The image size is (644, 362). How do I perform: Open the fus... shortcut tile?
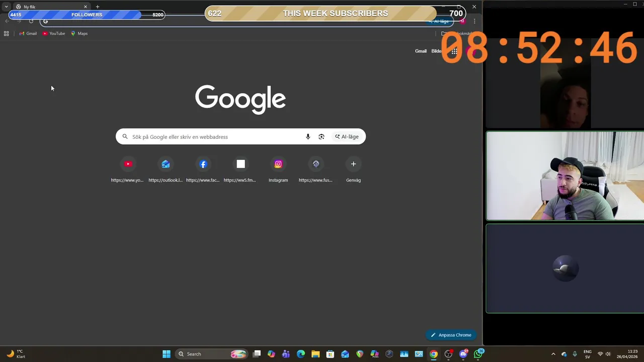click(x=315, y=170)
